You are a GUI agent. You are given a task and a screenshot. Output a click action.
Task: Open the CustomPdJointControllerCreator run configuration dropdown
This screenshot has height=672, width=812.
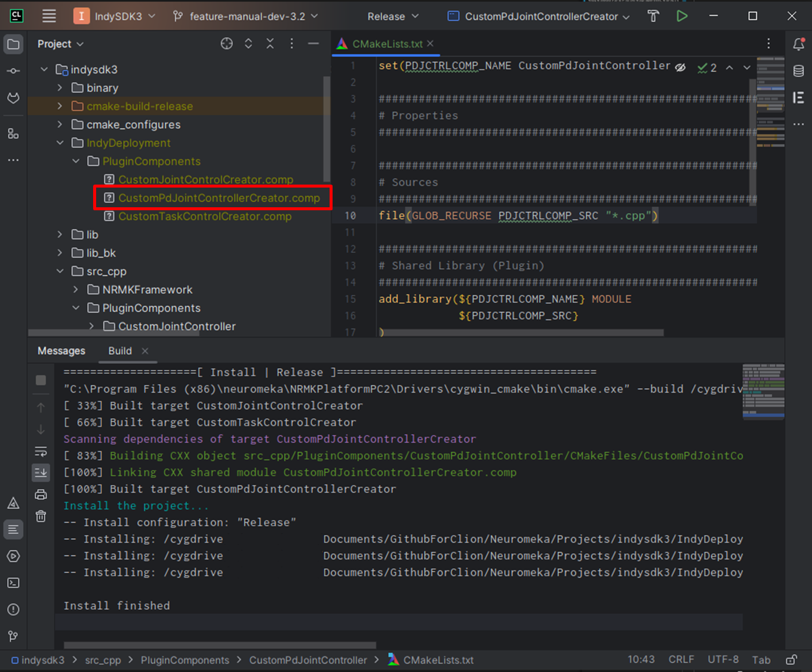[539, 16]
